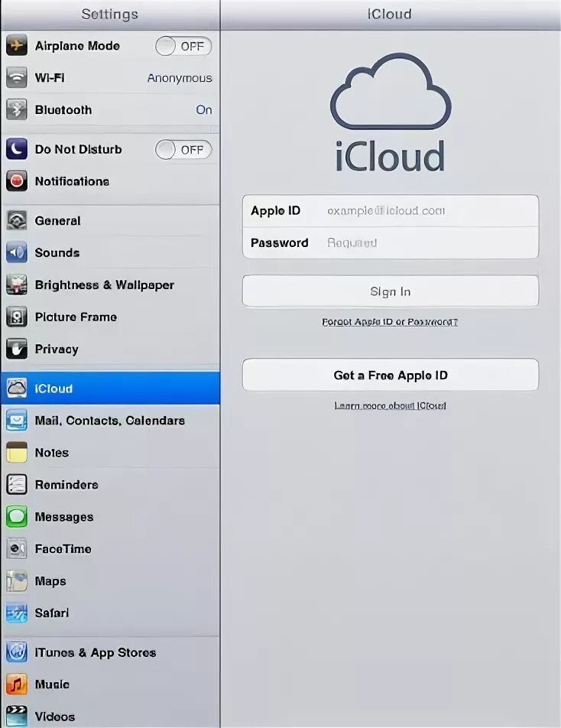Image resolution: width=561 pixels, height=728 pixels.
Task: Select the Reminders label
Action: [66, 485]
